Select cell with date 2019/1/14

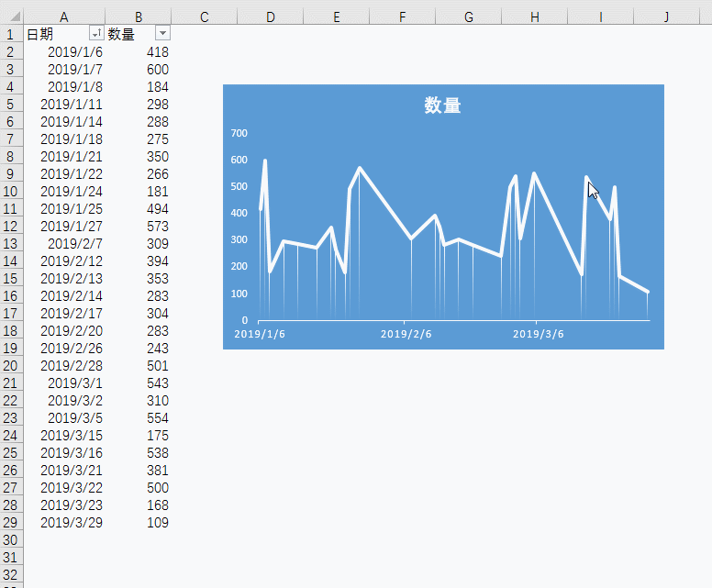[x=64, y=121]
